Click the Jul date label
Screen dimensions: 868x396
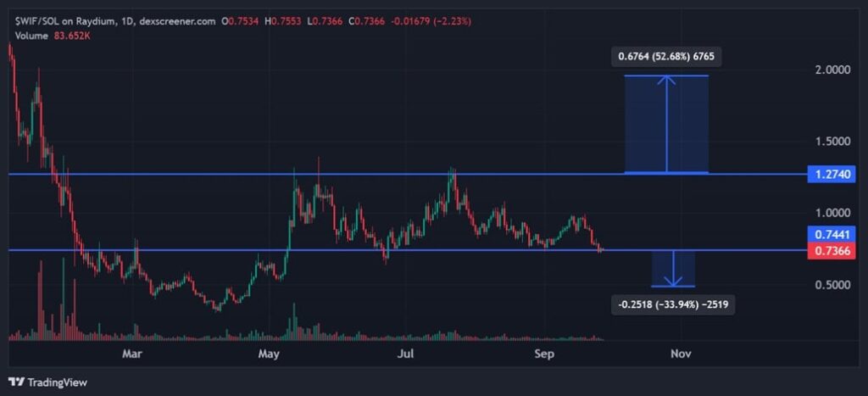pyautogui.click(x=407, y=354)
